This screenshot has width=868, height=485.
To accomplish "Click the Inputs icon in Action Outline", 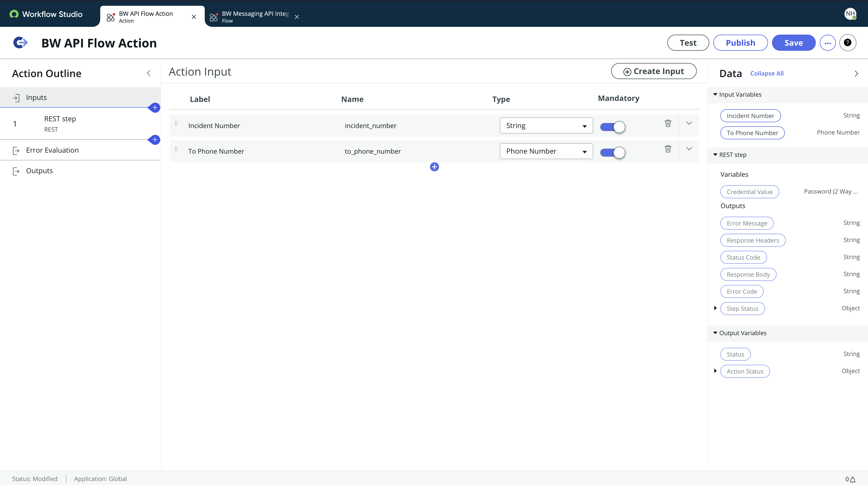I will click(16, 98).
